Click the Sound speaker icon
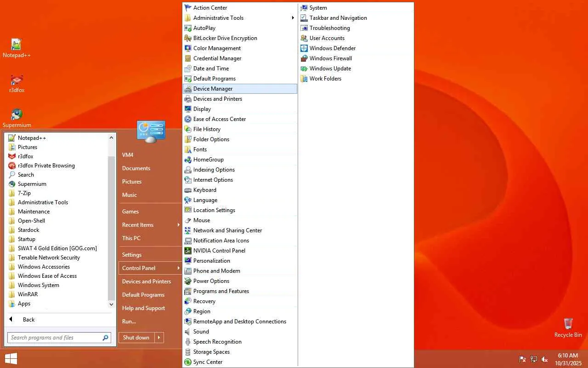Screen dimensions: 588x368 pos(188,332)
